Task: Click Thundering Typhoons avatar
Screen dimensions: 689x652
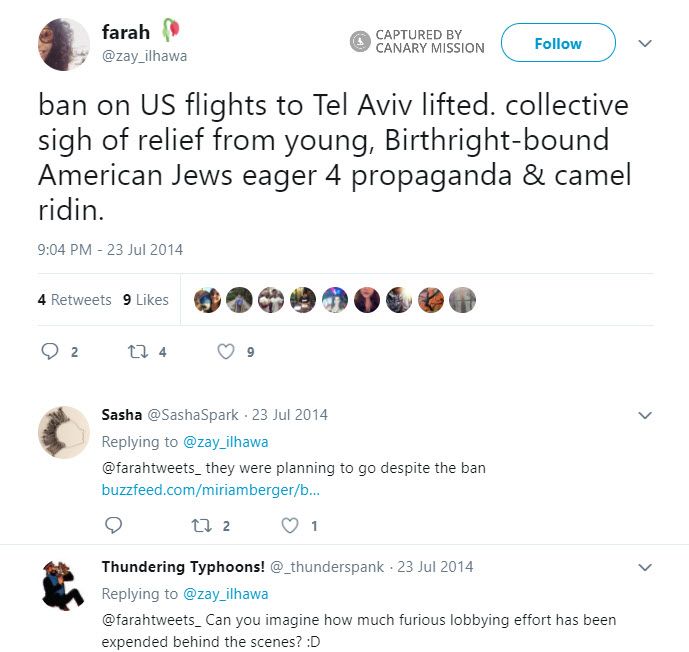Action: 64,585
